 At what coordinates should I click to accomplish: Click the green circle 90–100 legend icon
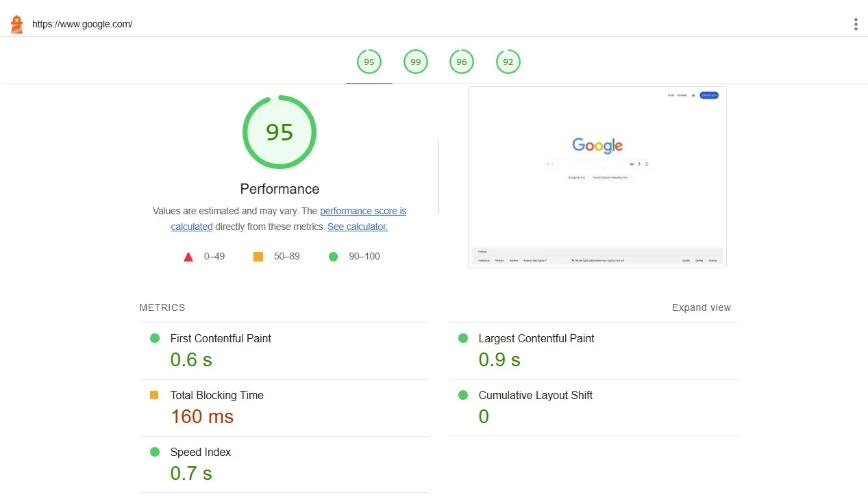334,257
